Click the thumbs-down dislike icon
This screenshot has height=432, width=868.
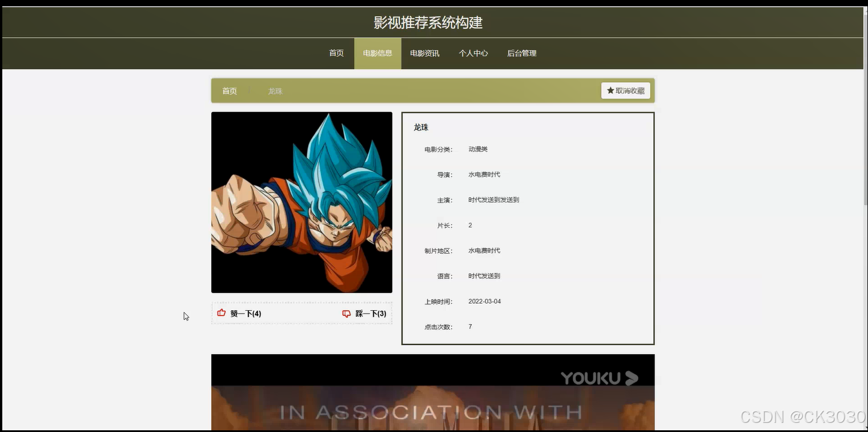pyautogui.click(x=347, y=314)
